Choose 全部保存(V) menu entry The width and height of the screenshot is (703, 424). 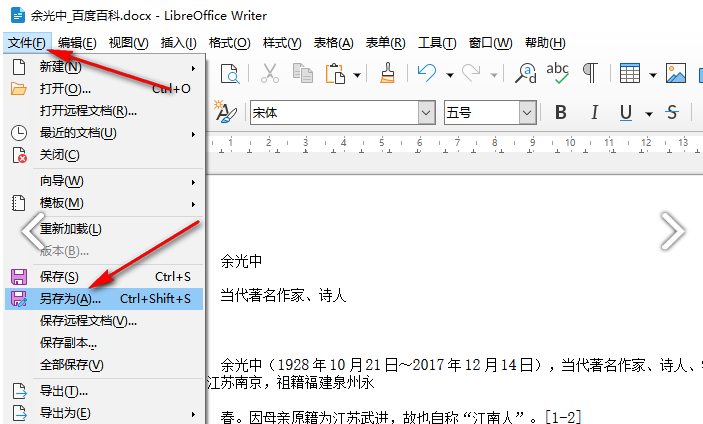coord(104,365)
